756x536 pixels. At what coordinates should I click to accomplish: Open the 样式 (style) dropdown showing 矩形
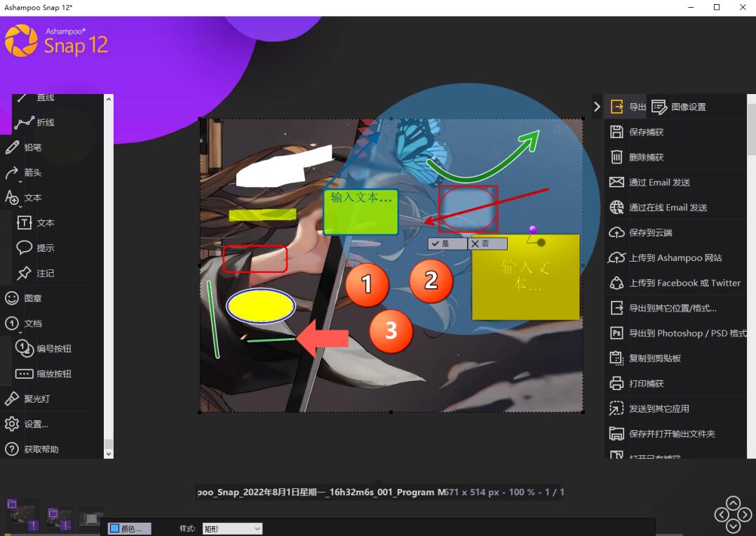[231, 529]
